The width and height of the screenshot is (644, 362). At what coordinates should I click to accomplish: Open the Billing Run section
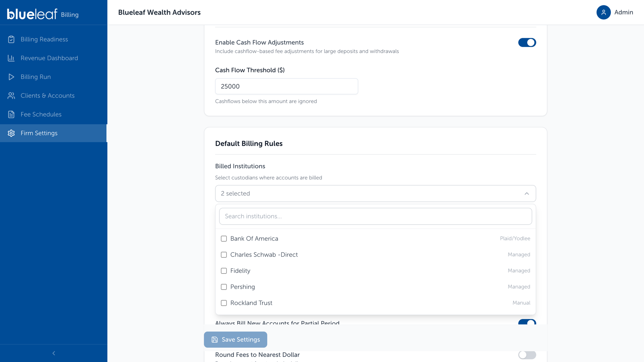[54, 77]
